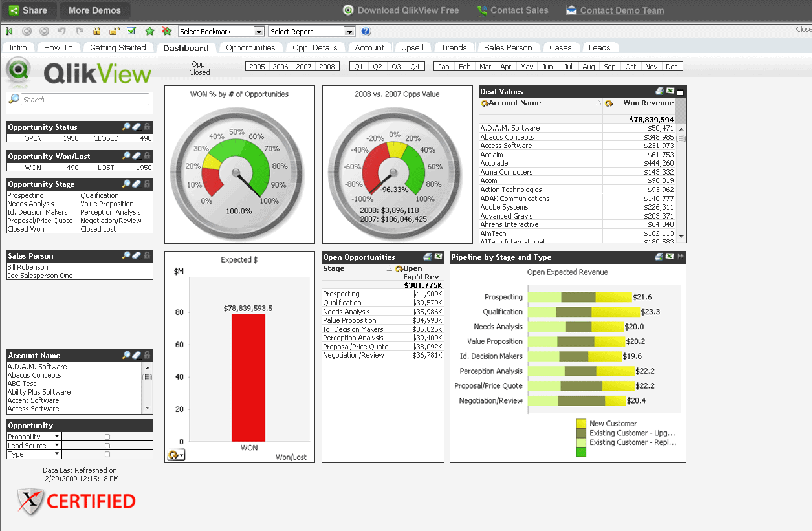Click the Deal Values vertical scrollbar
This screenshot has width=812, height=531.
point(681,183)
